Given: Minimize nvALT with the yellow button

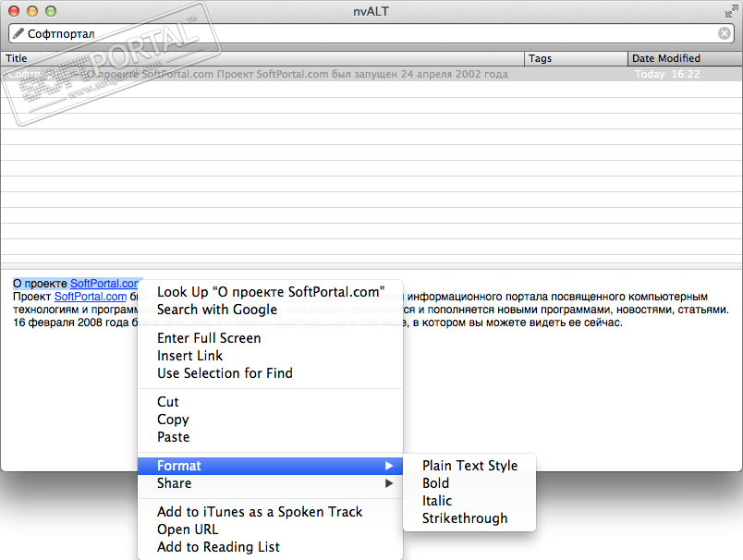Looking at the screenshot, I should (x=32, y=11).
